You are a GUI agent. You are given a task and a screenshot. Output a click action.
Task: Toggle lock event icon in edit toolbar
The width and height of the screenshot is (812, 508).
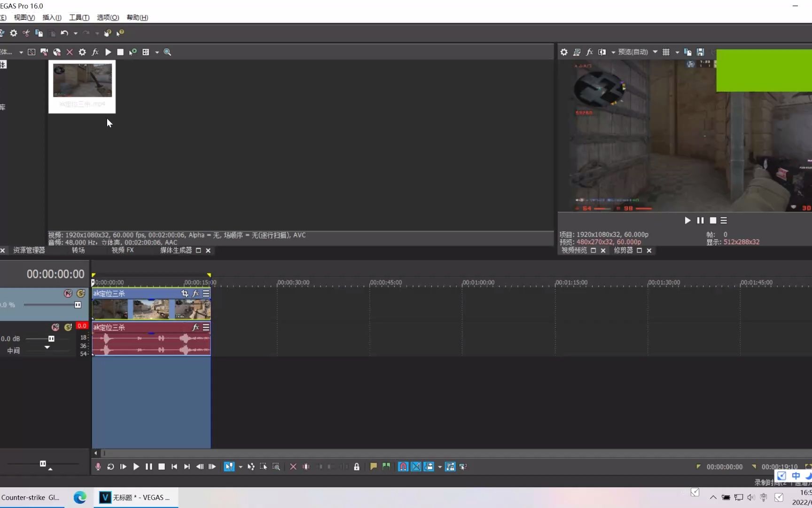357,467
